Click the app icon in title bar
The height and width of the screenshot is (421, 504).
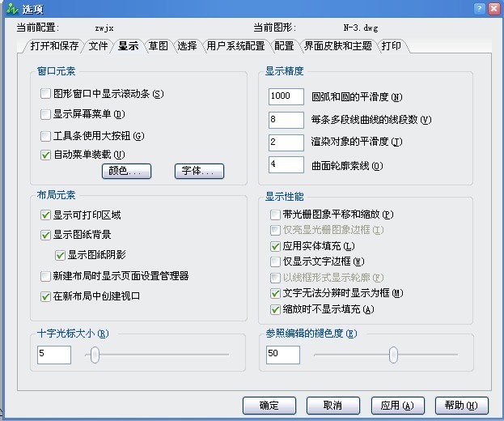(12, 9)
